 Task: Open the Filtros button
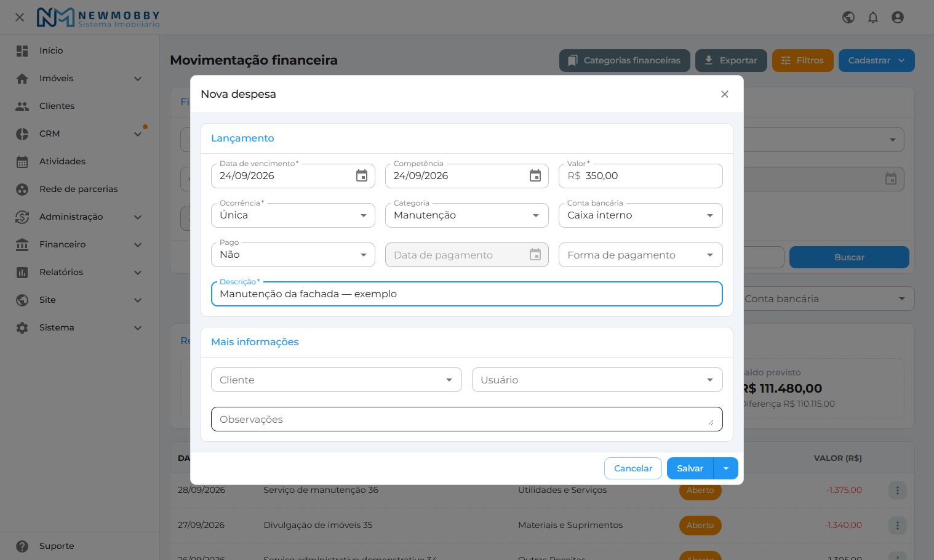802,60
